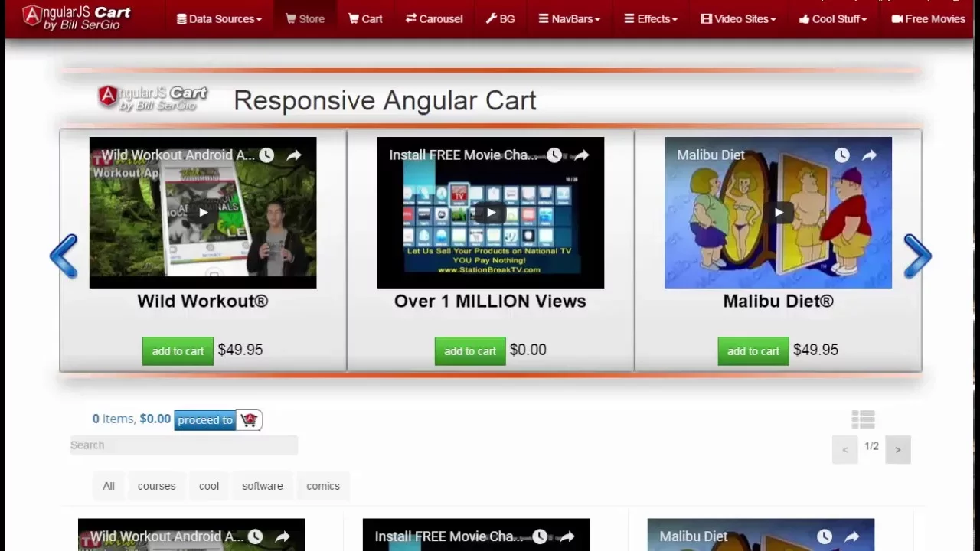Click share on lower Malibu Diet video
The image size is (980, 551).
pyautogui.click(x=852, y=537)
